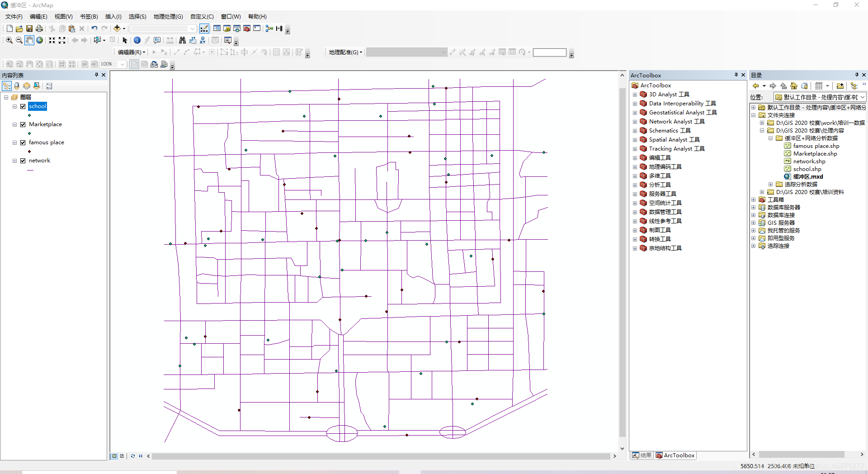
Task: Create a viewer window
Action: click(x=228, y=40)
